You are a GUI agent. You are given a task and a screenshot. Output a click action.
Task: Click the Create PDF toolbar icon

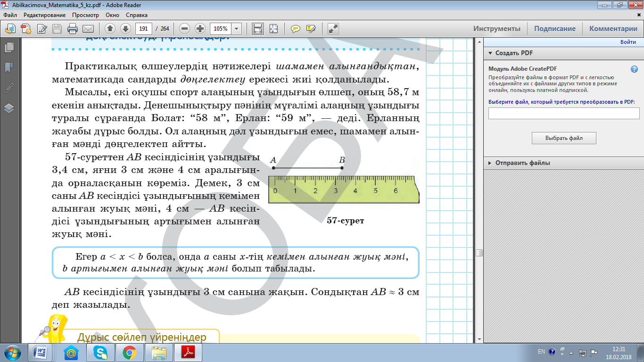point(26,29)
